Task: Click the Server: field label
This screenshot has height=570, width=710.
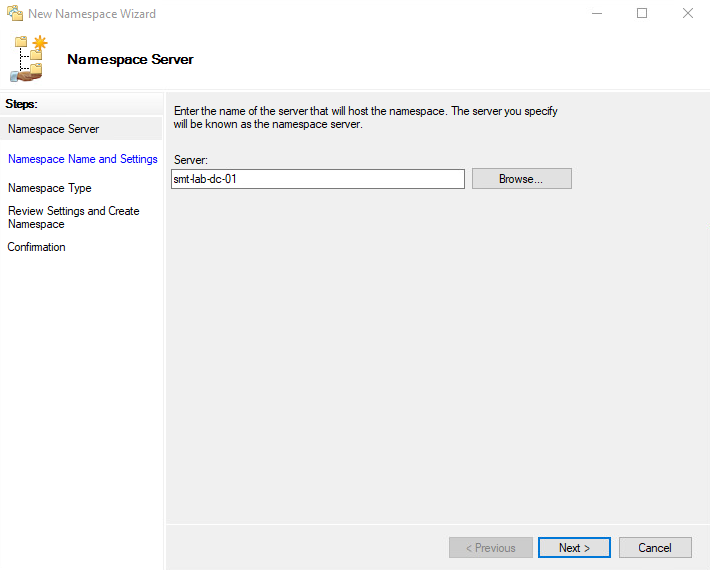Action: point(190,160)
